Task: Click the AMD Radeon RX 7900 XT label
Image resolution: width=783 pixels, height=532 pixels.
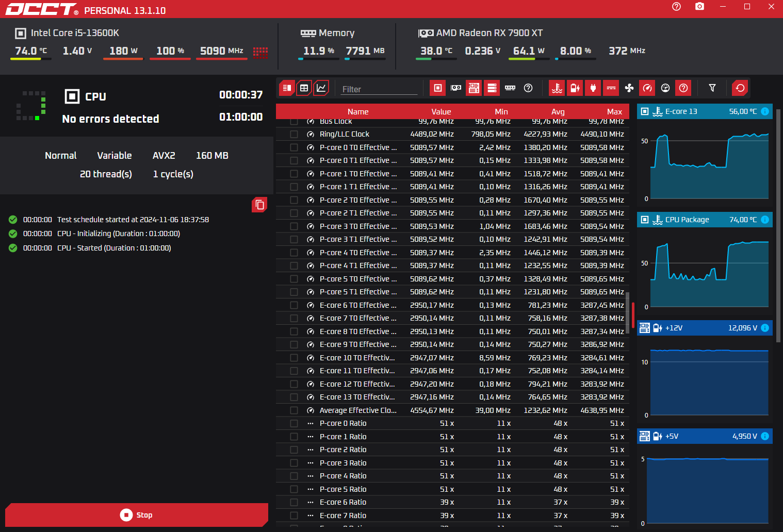Action: [490, 33]
